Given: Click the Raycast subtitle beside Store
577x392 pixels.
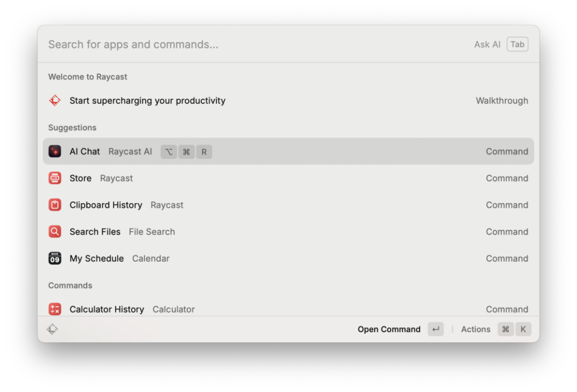Looking at the screenshot, I should pyautogui.click(x=116, y=178).
